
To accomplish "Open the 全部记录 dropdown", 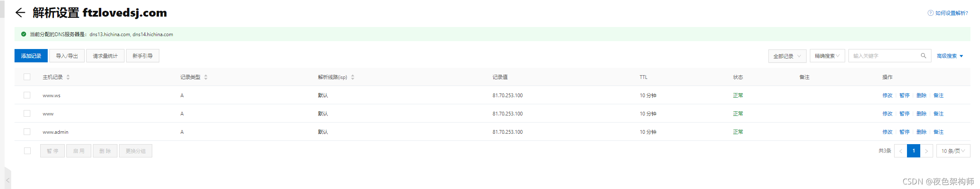I will pos(787,56).
